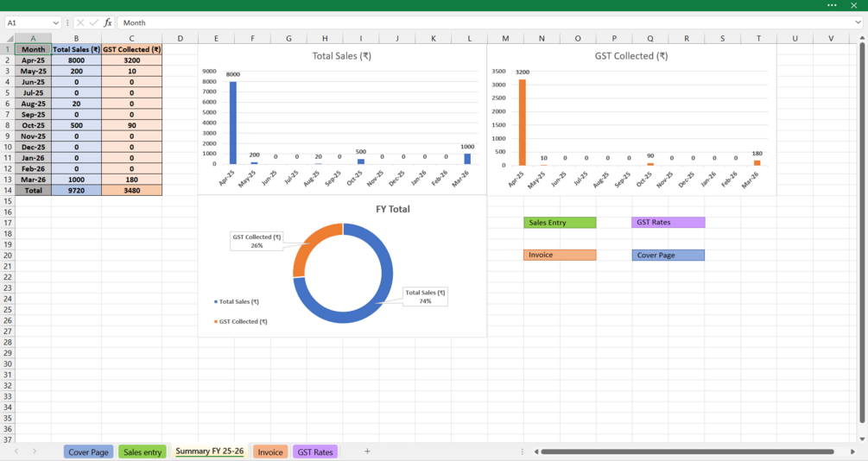Click the Select All corner triangle
Viewport: 868px width, 461px height.
click(9, 39)
